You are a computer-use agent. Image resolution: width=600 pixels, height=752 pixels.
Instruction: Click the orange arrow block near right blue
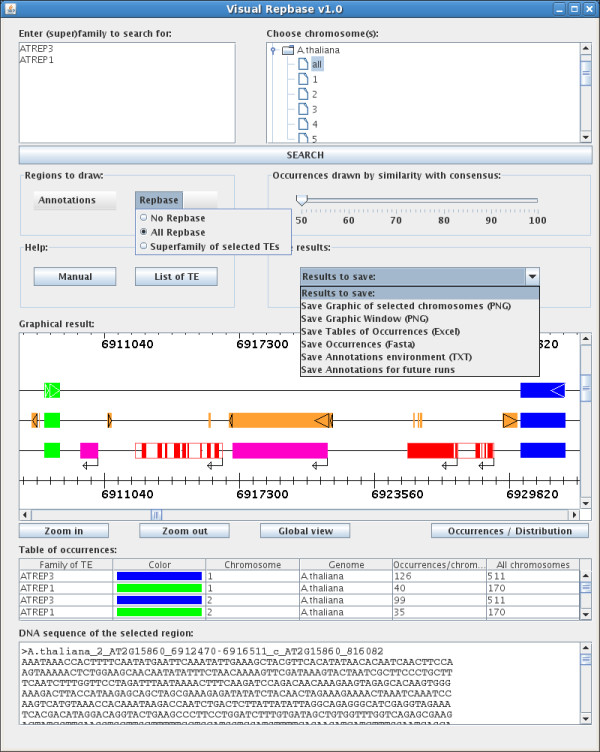click(510, 421)
